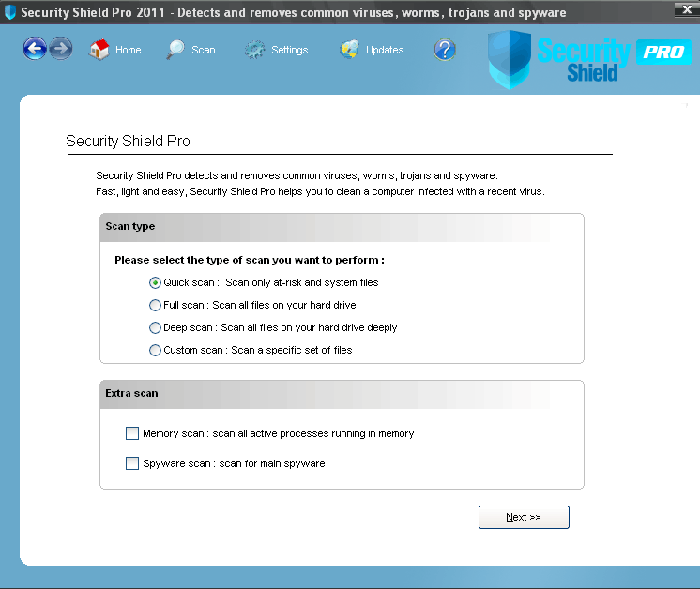
Task: Click the title bar shield icon
Action: pyautogui.click(x=10, y=12)
